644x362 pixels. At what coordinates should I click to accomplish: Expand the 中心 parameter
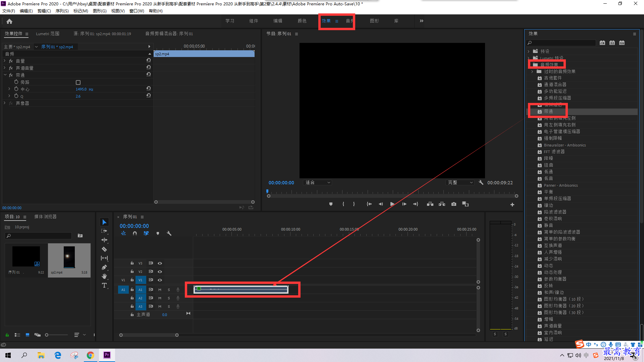coord(9,89)
